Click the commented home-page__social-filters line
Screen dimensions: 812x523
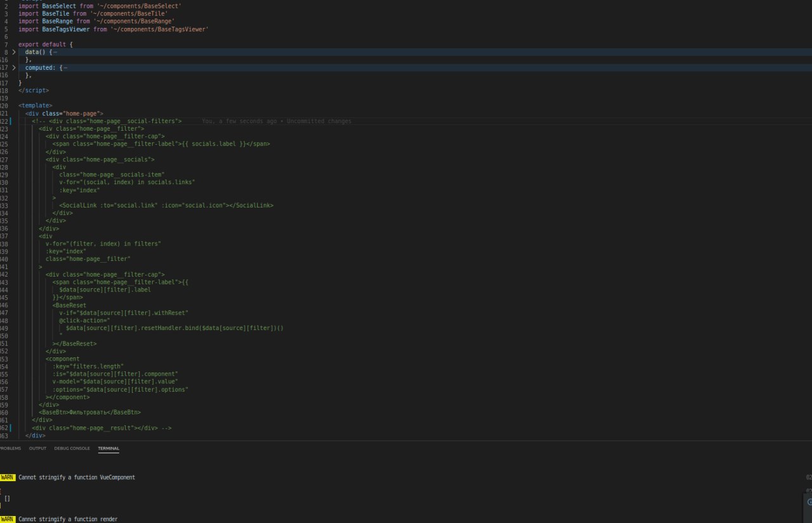click(x=107, y=121)
